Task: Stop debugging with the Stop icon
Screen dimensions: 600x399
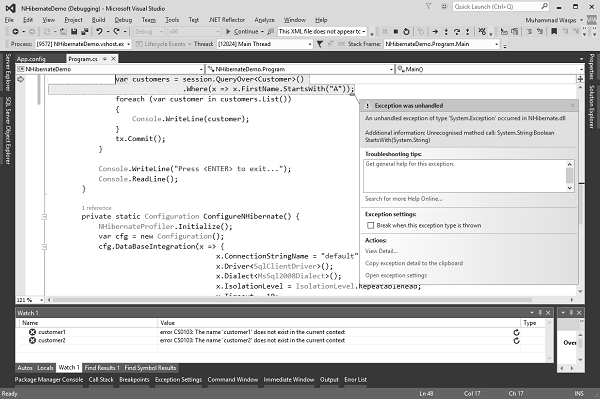Action: click(396, 31)
